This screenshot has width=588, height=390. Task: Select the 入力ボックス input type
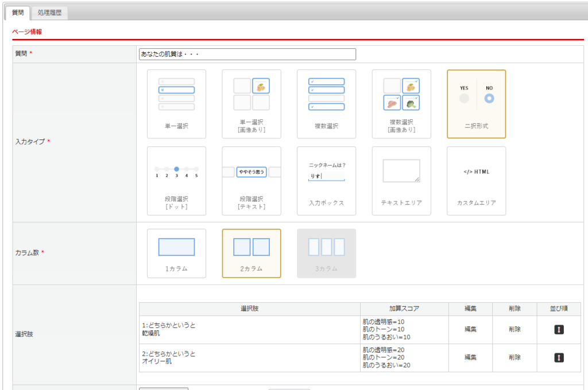[326, 181]
